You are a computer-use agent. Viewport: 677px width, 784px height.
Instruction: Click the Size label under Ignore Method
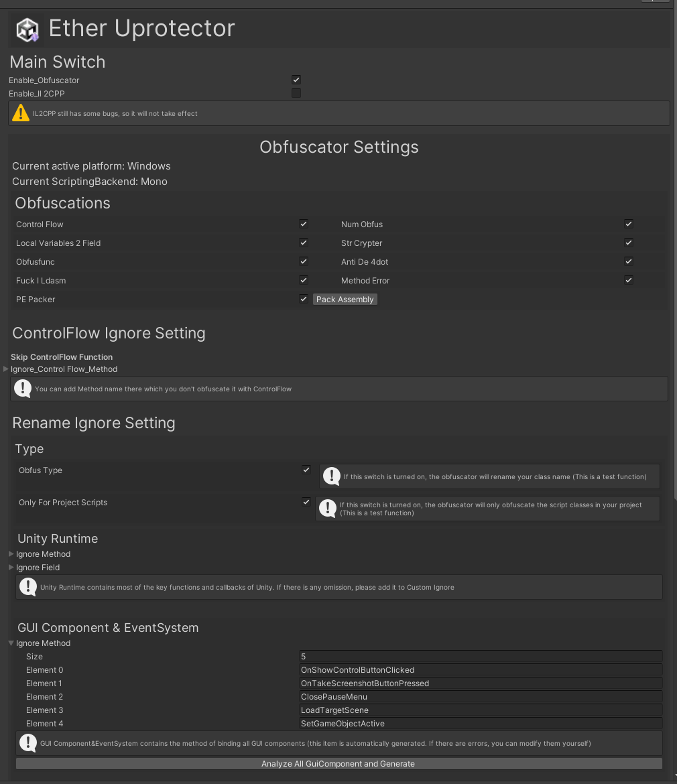pos(34,657)
